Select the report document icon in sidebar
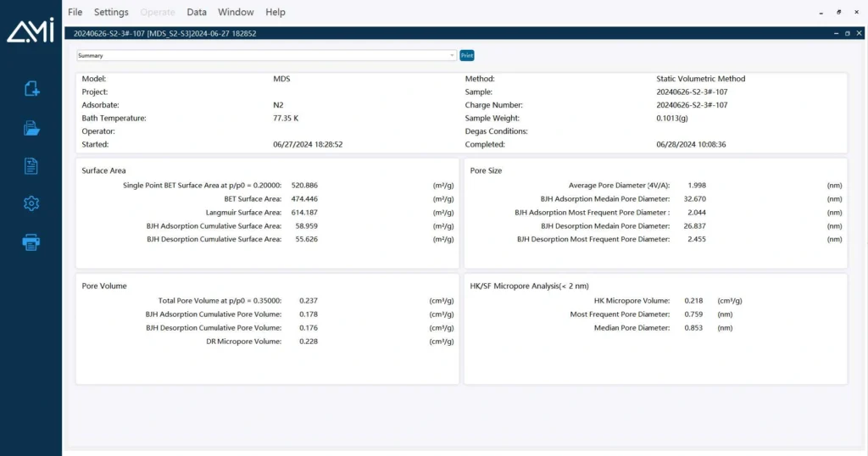This screenshot has width=868, height=456. tap(31, 166)
